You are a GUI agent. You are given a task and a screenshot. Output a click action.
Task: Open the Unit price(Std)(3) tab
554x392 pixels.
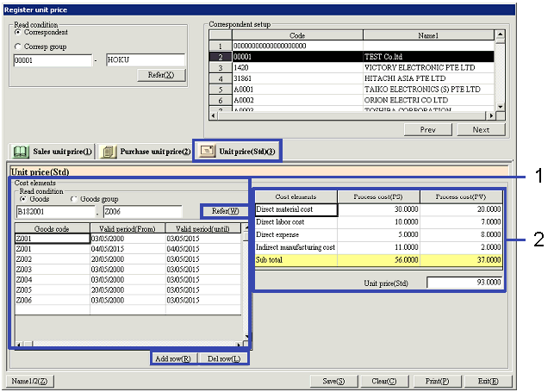pyautogui.click(x=238, y=151)
